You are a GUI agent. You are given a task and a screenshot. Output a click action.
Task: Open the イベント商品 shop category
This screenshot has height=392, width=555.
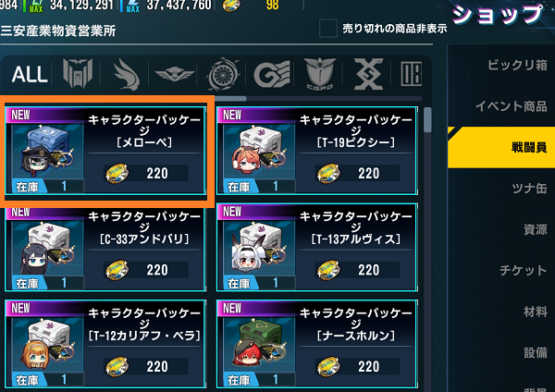[x=512, y=105]
